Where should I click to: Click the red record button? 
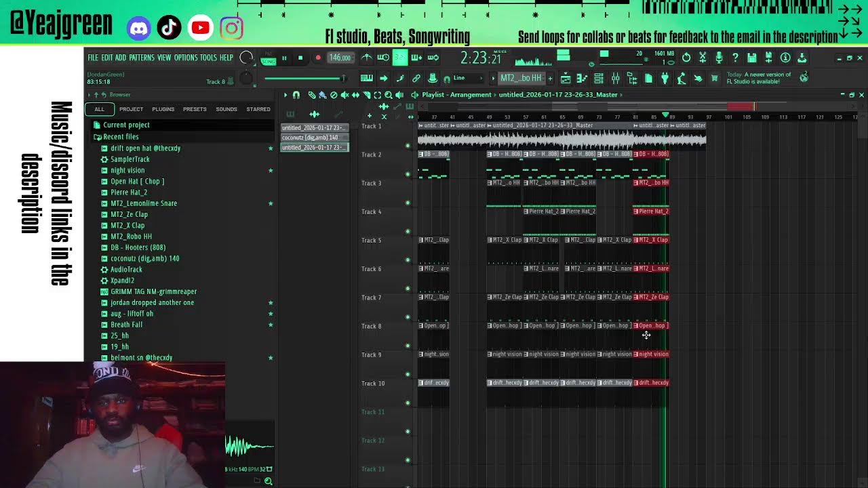[318, 58]
